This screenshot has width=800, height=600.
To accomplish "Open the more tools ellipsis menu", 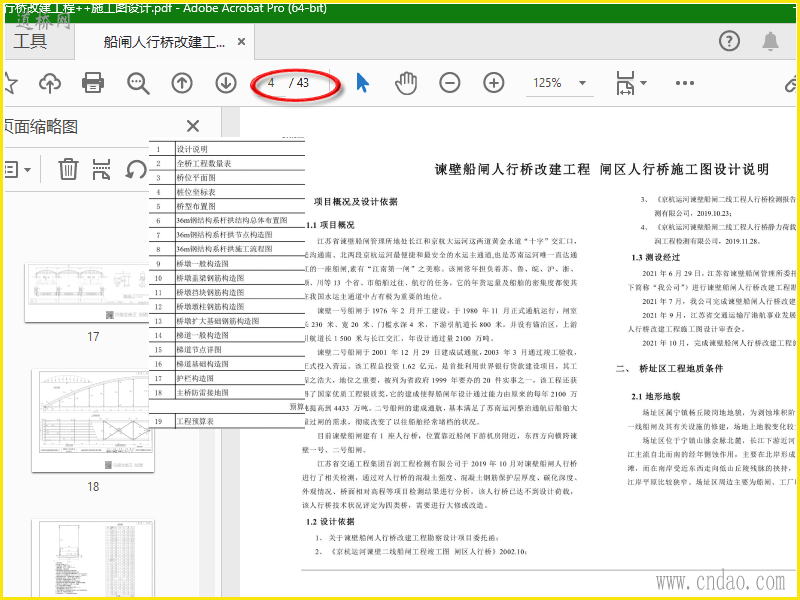I will click(x=685, y=83).
